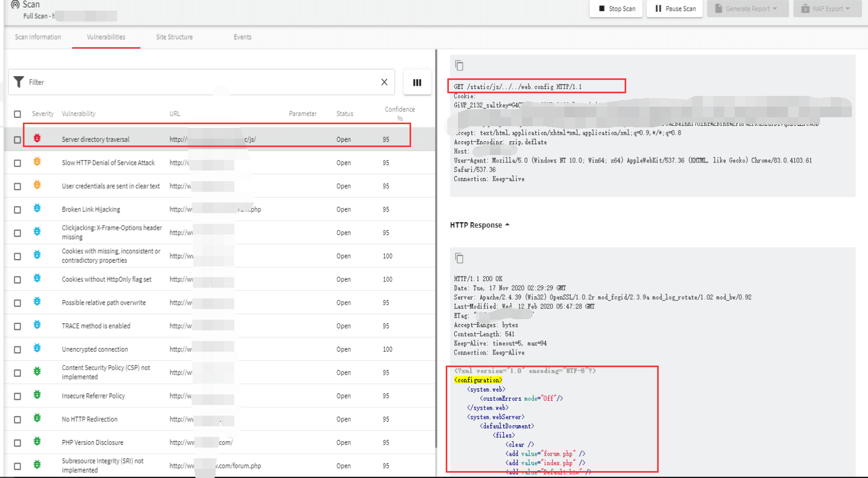The image size is (868, 478).
Task: Click red severity icon for Server directory traversal
Action: click(x=37, y=139)
